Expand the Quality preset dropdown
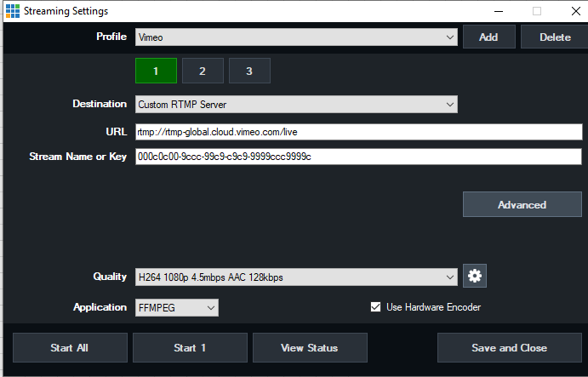588x377 pixels. pyautogui.click(x=296, y=277)
